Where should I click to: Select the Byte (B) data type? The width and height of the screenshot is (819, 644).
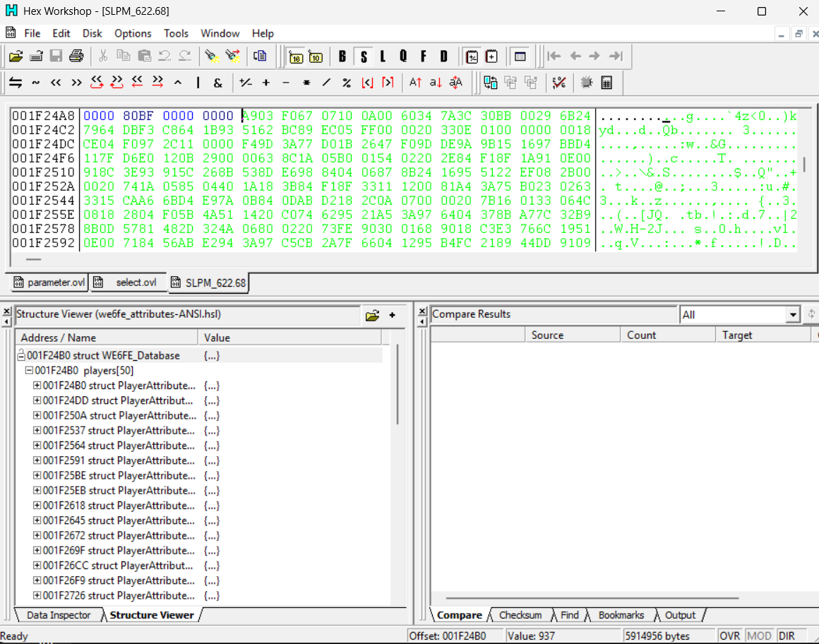[342, 56]
